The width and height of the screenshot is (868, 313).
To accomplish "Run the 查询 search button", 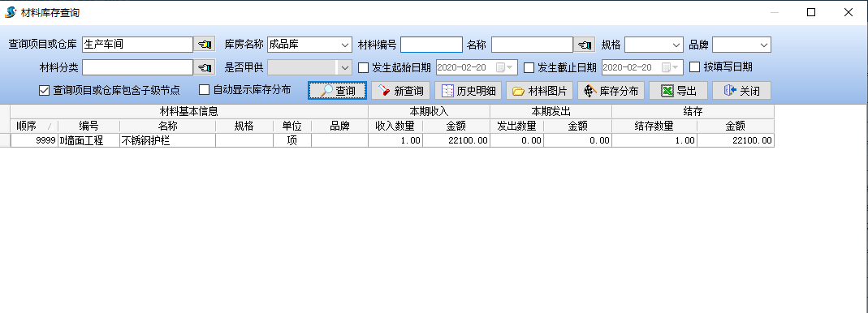I will pos(337,91).
